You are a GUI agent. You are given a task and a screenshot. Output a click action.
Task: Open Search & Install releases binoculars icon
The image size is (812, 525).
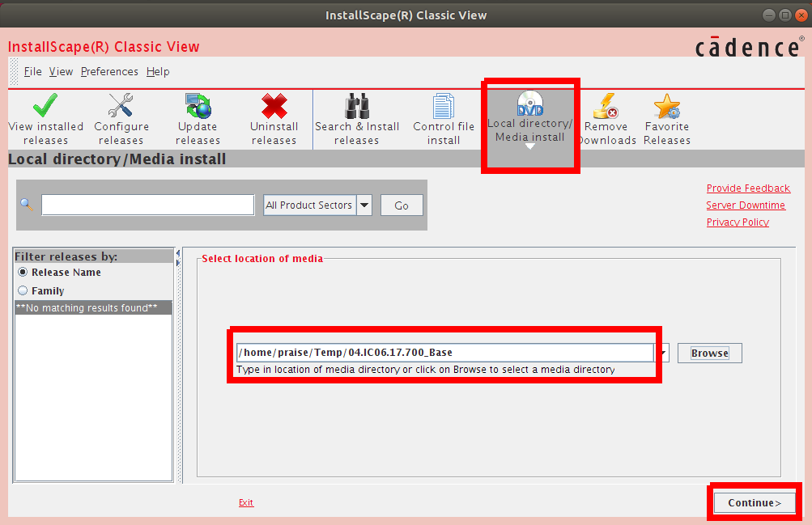point(357,106)
